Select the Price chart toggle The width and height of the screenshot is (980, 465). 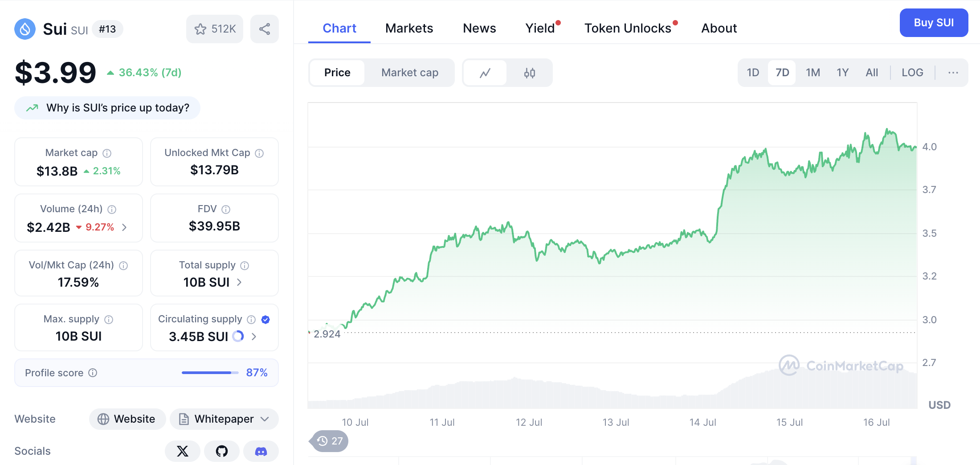point(337,73)
